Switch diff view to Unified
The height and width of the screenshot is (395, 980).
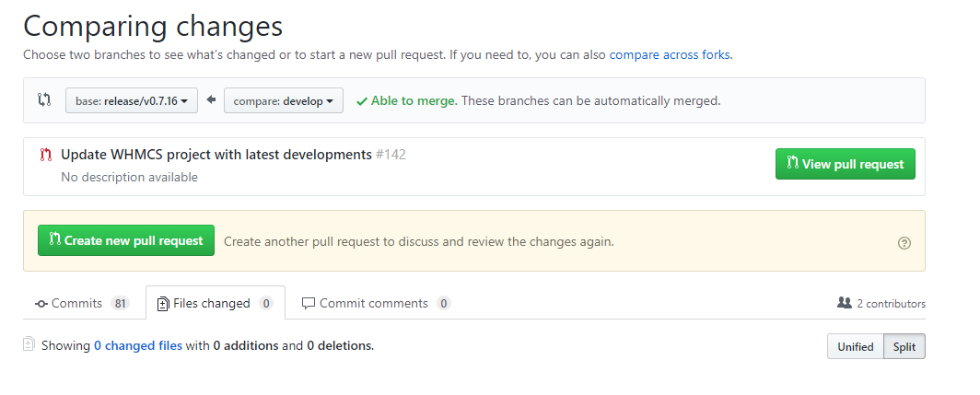tap(855, 347)
